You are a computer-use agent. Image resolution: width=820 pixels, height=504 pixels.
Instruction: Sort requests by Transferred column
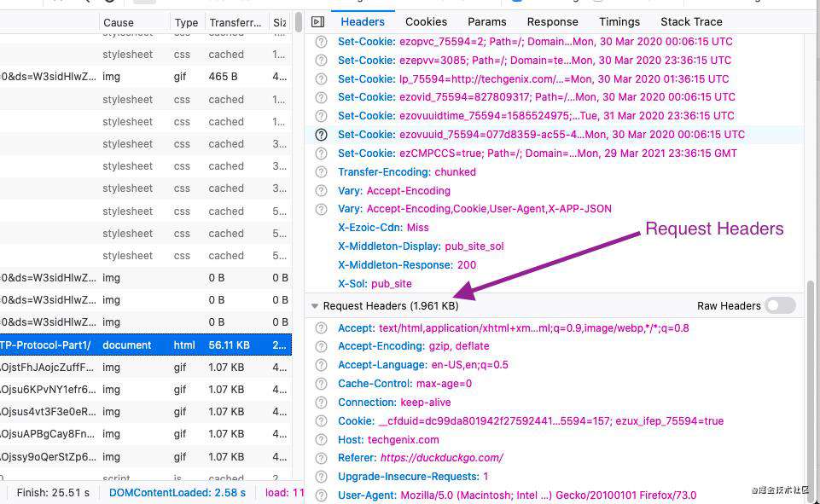(x=236, y=22)
